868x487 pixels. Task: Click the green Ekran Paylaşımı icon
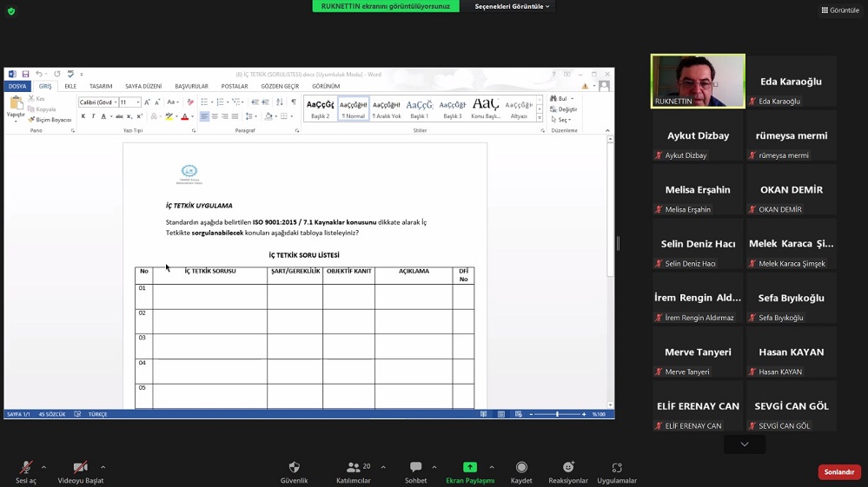pos(470,468)
